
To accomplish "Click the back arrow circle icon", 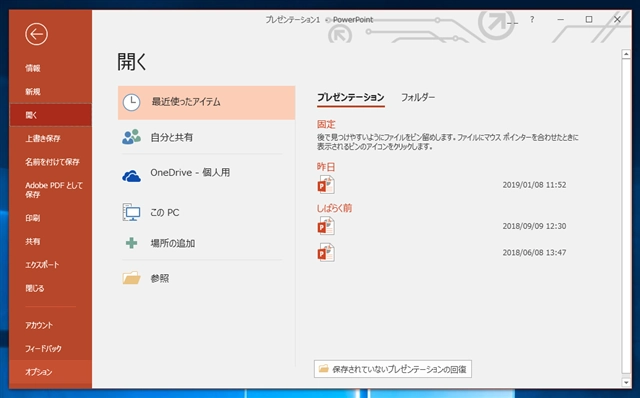I will [36, 34].
